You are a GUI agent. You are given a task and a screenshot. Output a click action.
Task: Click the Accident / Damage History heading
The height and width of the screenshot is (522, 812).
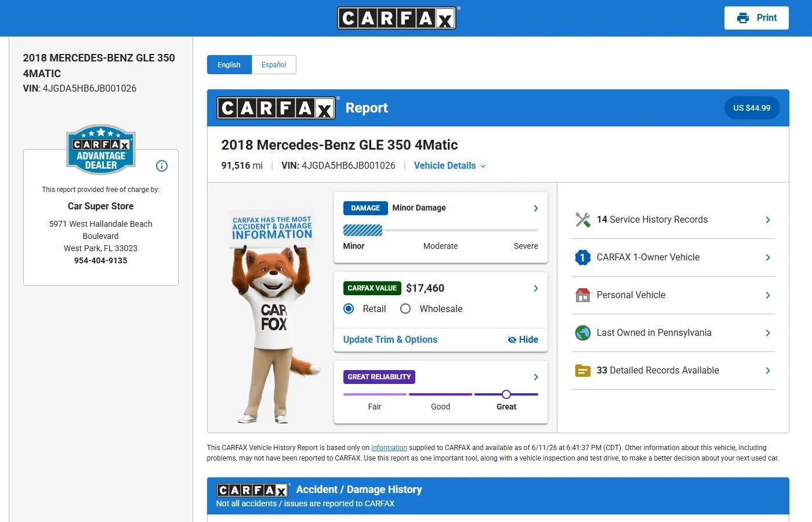(x=359, y=490)
